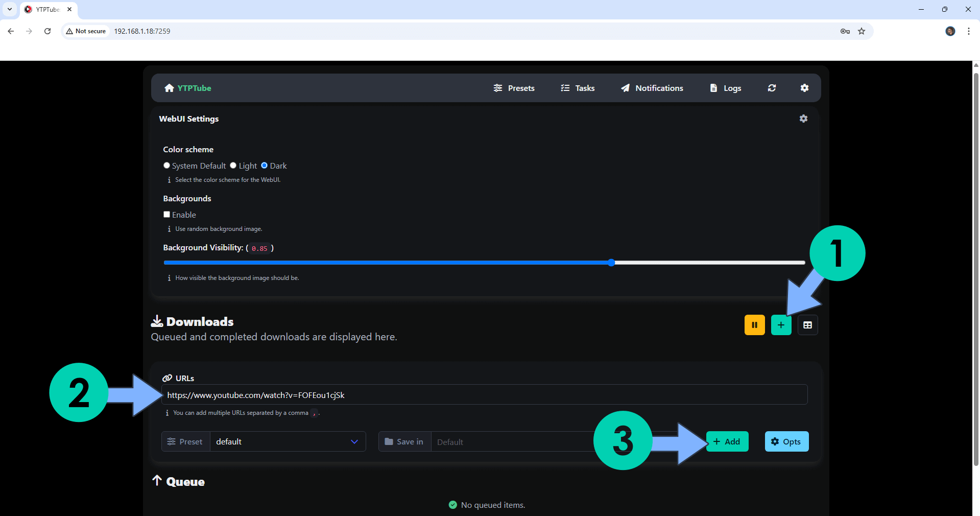Open the Chrome three-dot menu
980x516 pixels.
(969, 31)
